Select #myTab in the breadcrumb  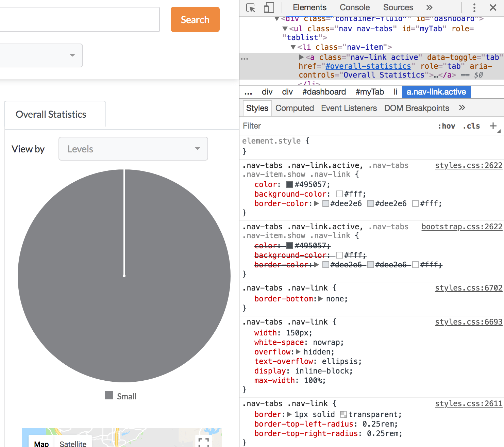370,92
